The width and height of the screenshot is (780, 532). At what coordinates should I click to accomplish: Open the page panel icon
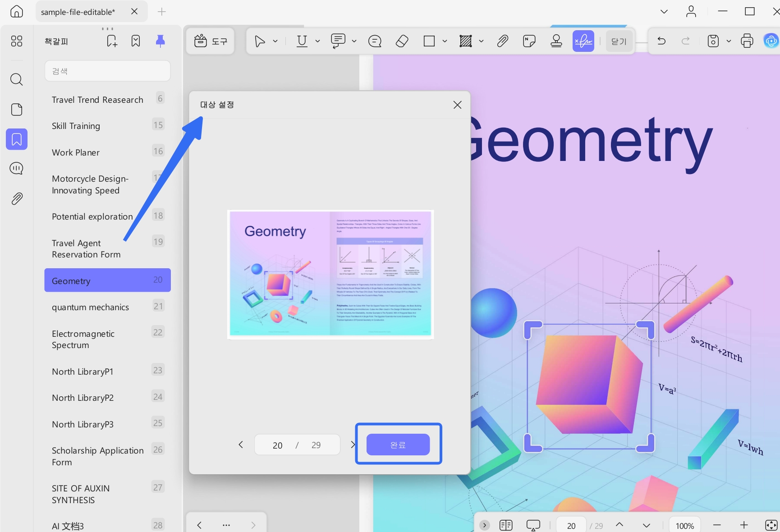click(17, 110)
